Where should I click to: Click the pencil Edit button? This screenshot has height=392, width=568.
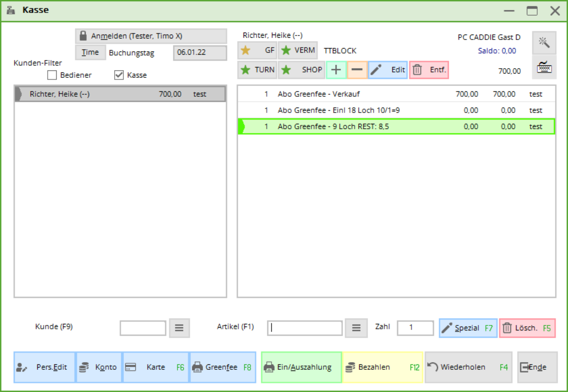click(x=388, y=70)
